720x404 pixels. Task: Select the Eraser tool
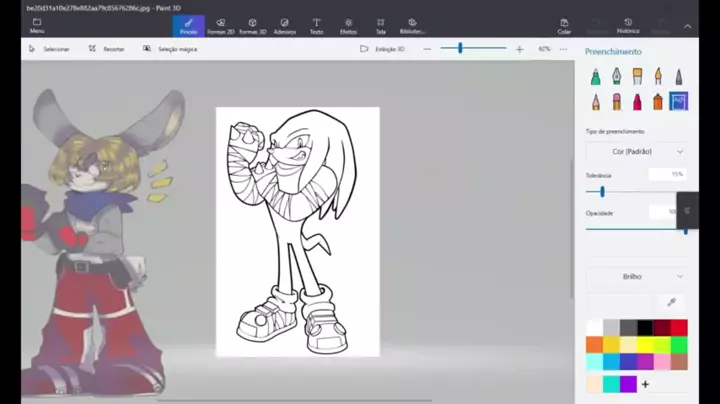tap(617, 101)
